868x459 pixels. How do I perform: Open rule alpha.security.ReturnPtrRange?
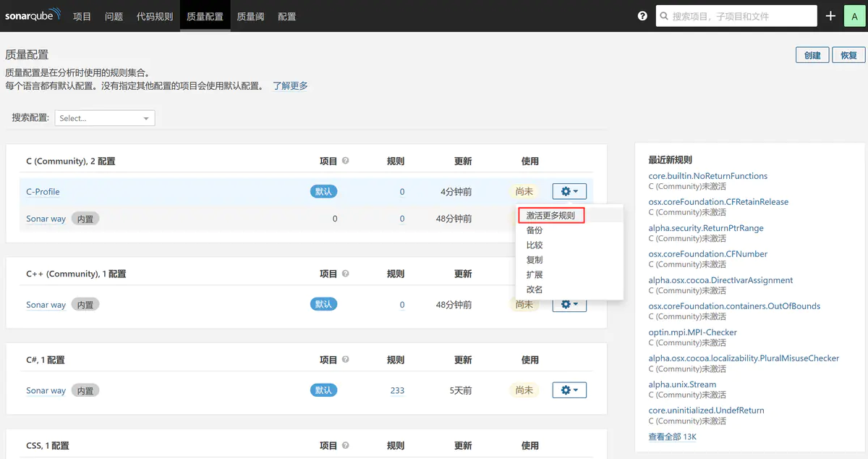706,228
